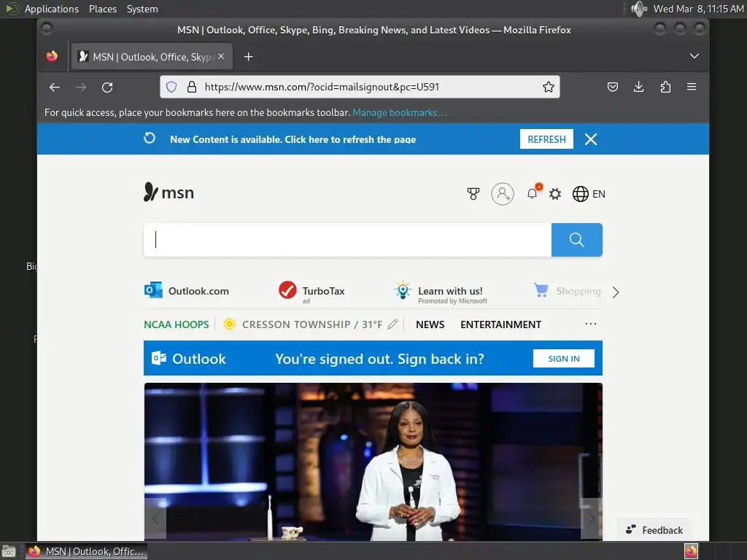Open the TurboTax ad link
The width and height of the screenshot is (747, 560).
coord(311,290)
